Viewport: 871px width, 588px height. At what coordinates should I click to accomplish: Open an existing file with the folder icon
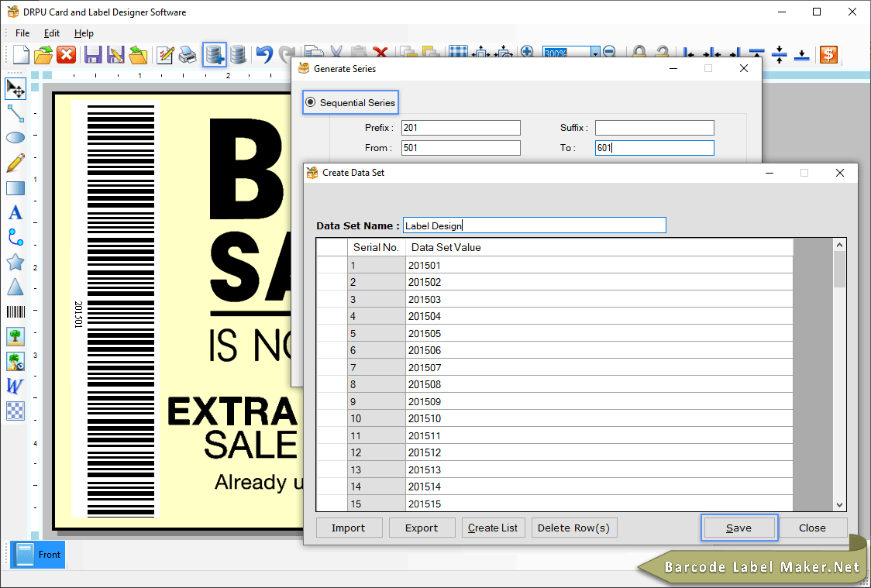[x=43, y=55]
